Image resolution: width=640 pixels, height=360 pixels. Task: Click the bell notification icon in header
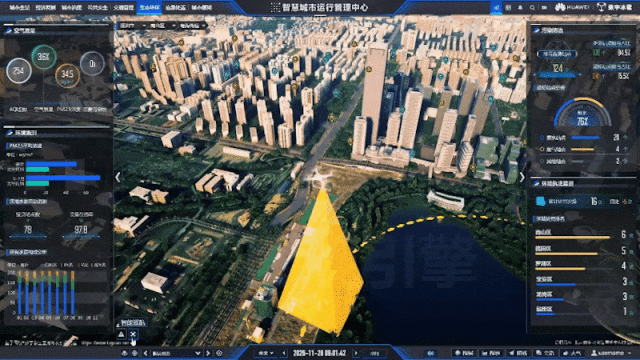(520, 7)
